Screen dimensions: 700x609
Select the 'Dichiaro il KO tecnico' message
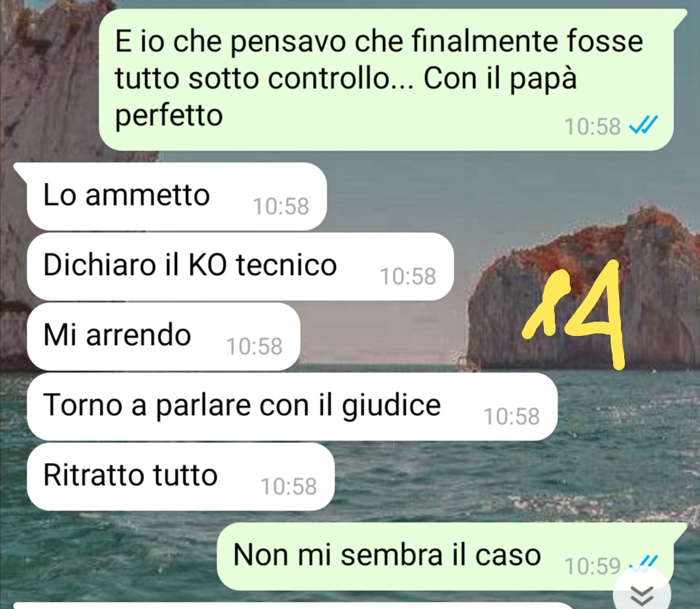240,267
